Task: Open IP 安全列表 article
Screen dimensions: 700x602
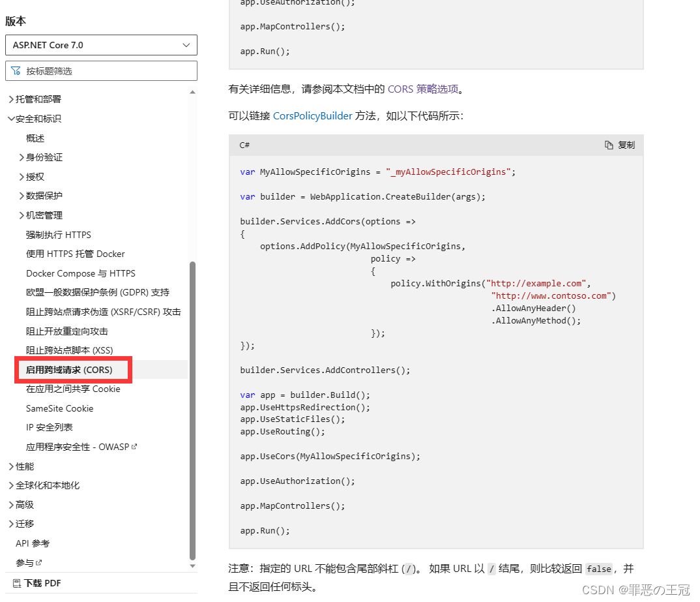Action: pyautogui.click(x=49, y=427)
